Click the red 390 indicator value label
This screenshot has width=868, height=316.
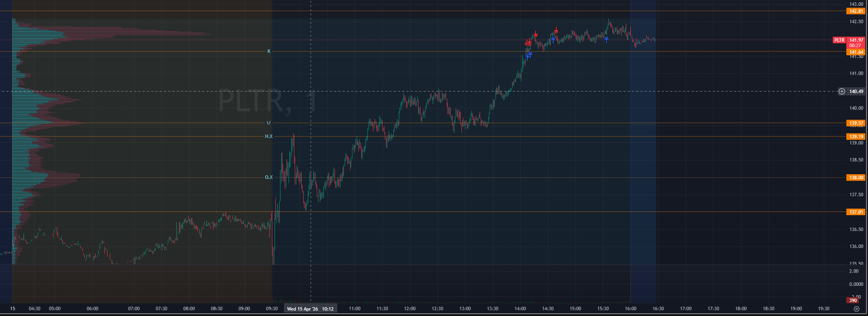(x=853, y=300)
